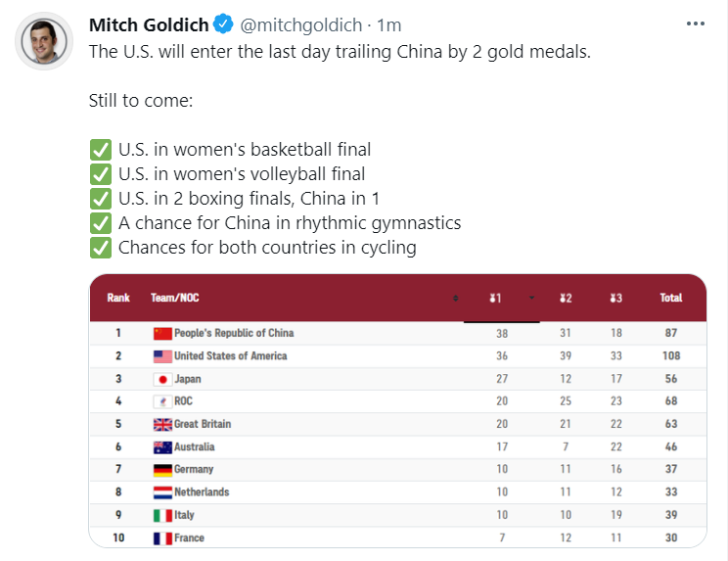Click the Mitch Goldich display name
The image size is (728, 561).
[x=149, y=25]
